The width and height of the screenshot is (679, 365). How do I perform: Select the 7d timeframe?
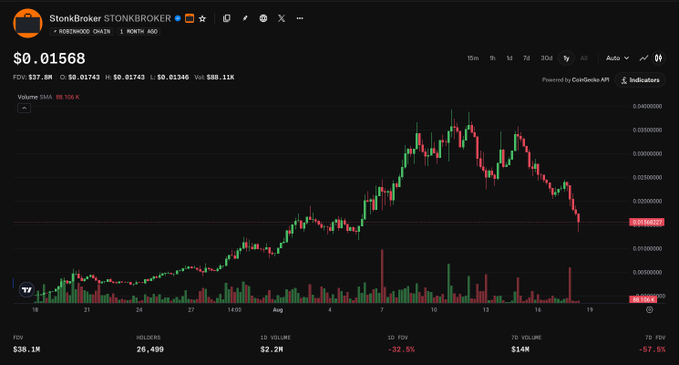pyautogui.click(x=526, y=58)
